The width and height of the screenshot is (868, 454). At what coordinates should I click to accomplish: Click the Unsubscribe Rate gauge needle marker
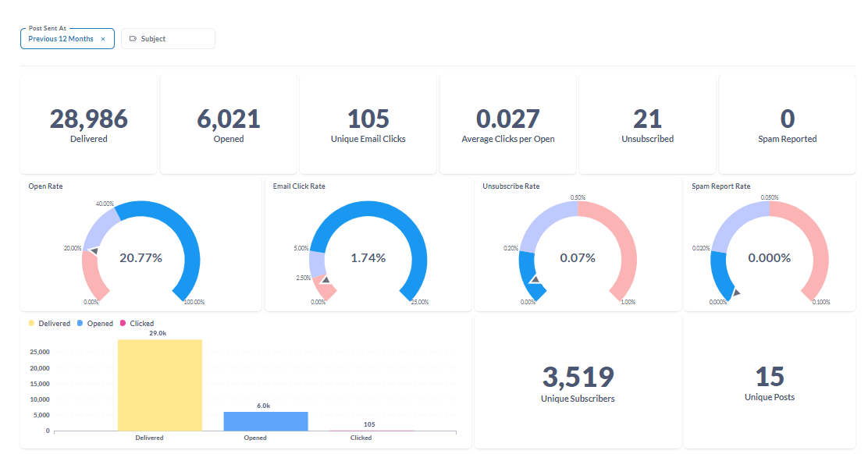[534, 278]
